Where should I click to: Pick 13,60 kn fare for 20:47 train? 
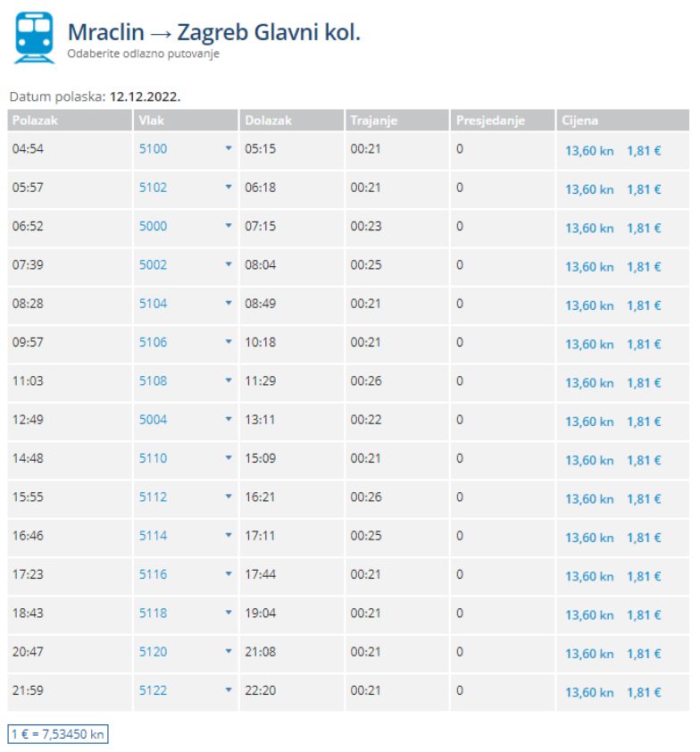point(589,654)
